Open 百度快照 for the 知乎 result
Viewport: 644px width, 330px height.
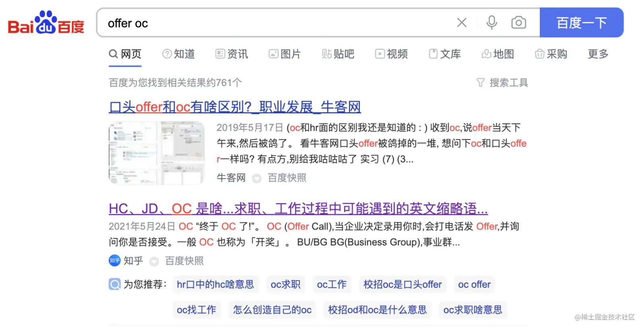[x=184, y=261]
